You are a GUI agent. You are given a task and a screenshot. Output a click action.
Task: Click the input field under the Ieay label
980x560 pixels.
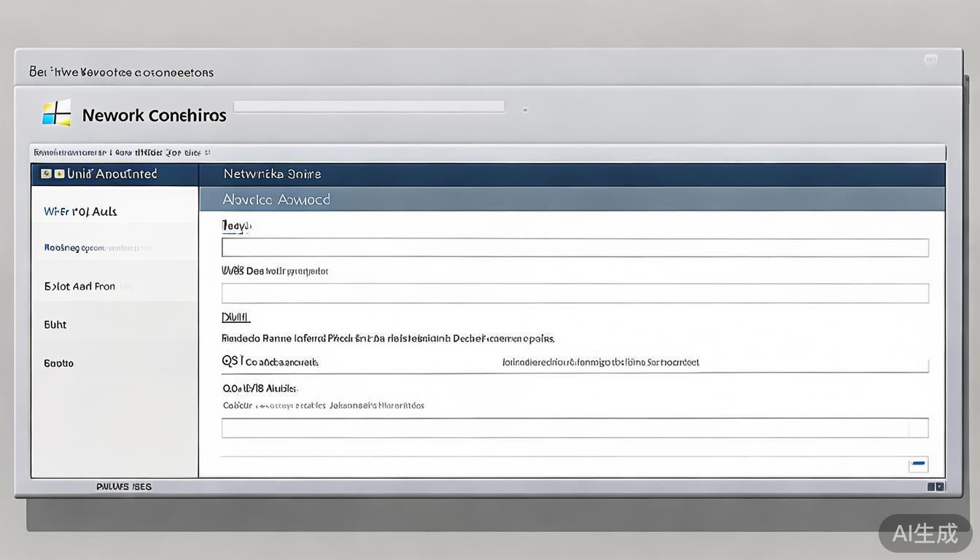click(575, 248)
